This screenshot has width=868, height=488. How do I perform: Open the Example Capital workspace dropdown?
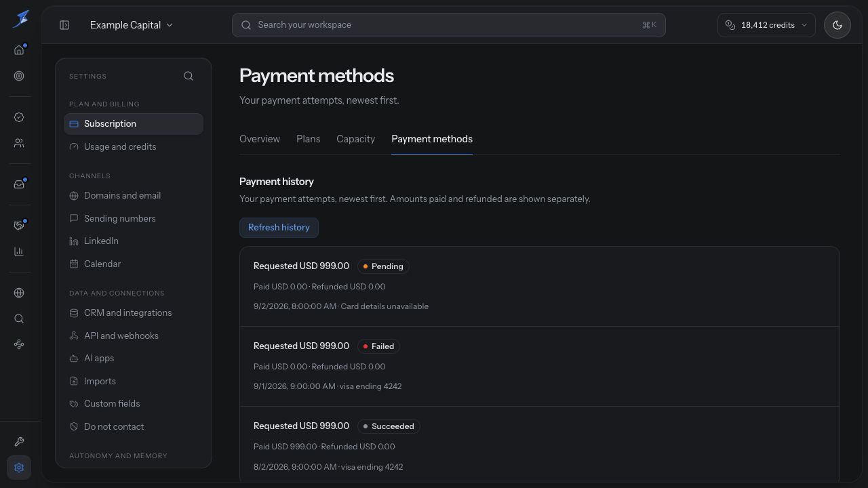[x=132, y=25]
